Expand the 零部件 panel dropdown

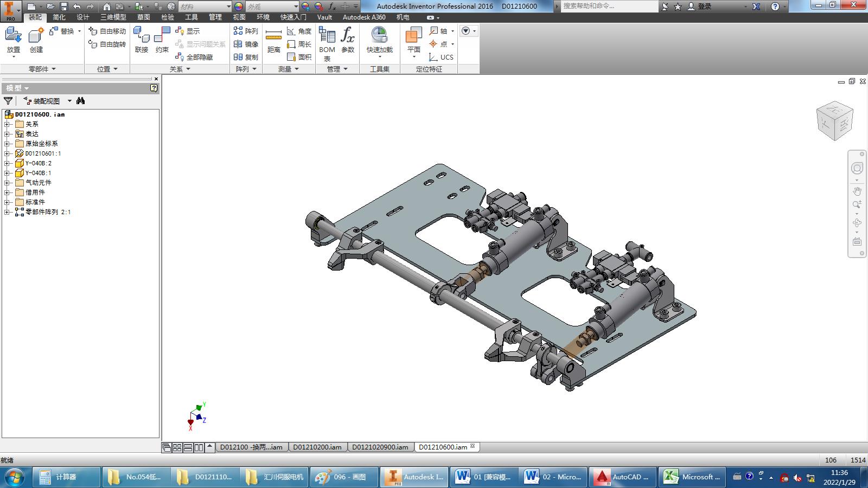pos(42,69)
